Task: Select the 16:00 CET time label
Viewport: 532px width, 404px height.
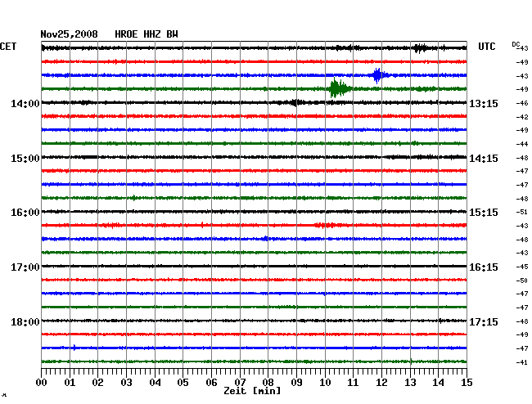Action: point(25,213)
